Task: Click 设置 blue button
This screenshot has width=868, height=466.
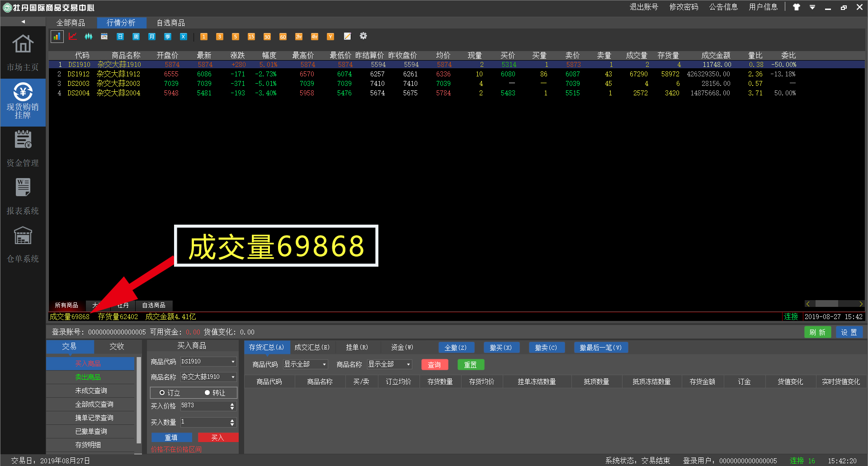Action: (849, 332)
